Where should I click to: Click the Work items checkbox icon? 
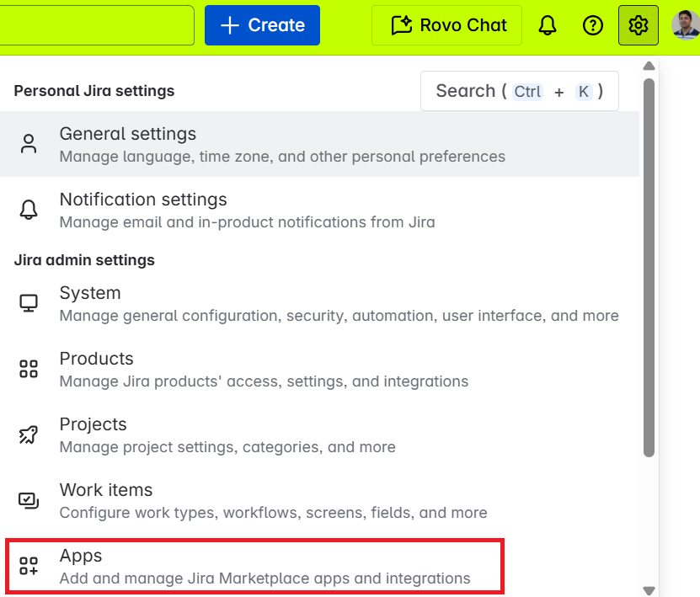(29, 500)
